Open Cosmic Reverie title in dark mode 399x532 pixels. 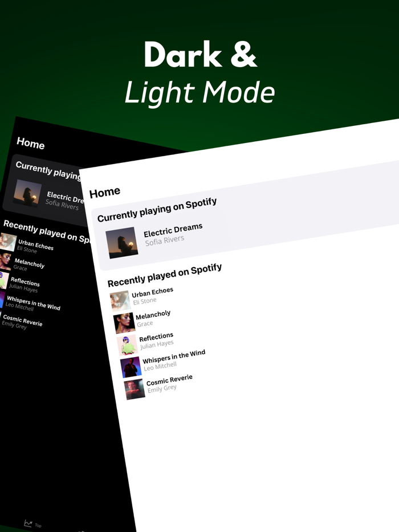23,320
